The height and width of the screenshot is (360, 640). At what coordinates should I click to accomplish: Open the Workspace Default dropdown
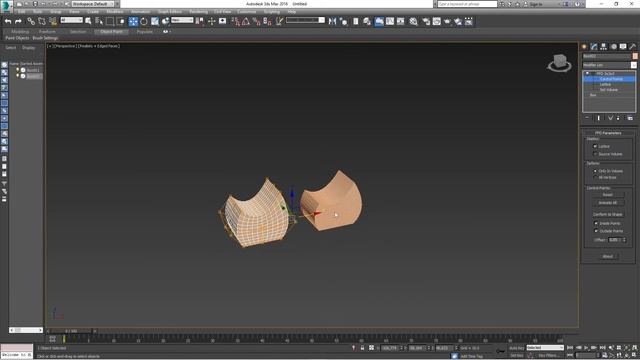tap(94, 4)
